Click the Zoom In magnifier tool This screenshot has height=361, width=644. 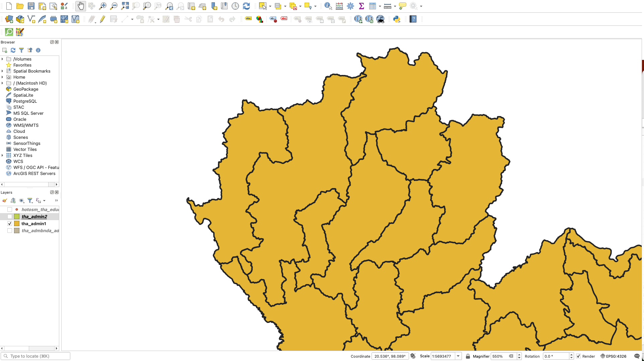tap(103, 6)
